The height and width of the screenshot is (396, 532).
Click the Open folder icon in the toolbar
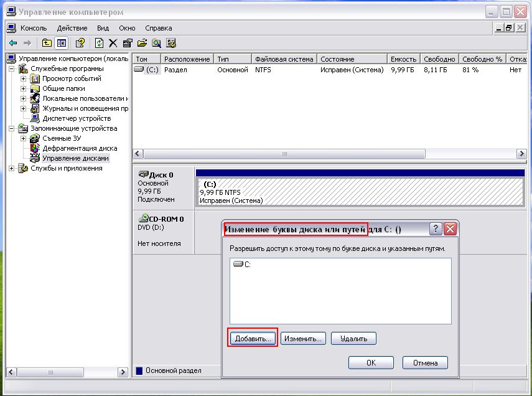[142, 43]
